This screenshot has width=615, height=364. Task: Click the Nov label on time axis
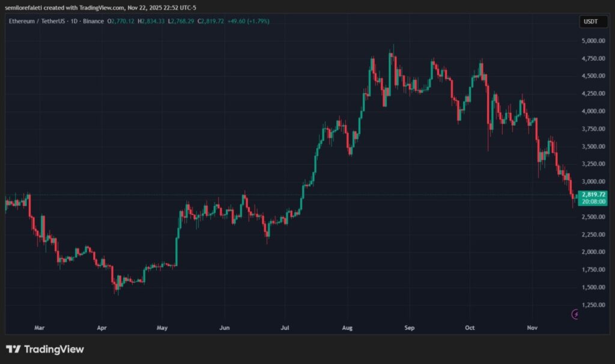point(533,328)
